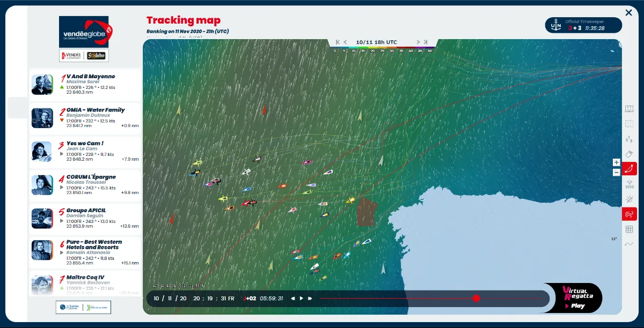Click the +9.8 nm gap value
Screen dimensions: 644x328
(130, 192)
